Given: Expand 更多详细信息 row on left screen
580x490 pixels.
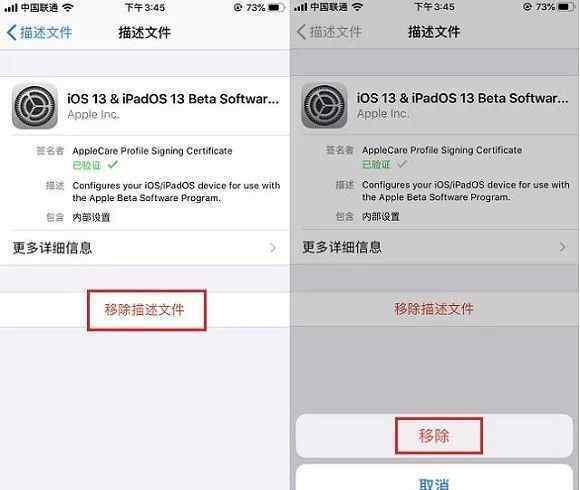Looking at the screenshot, I should (x=145, y=247).
